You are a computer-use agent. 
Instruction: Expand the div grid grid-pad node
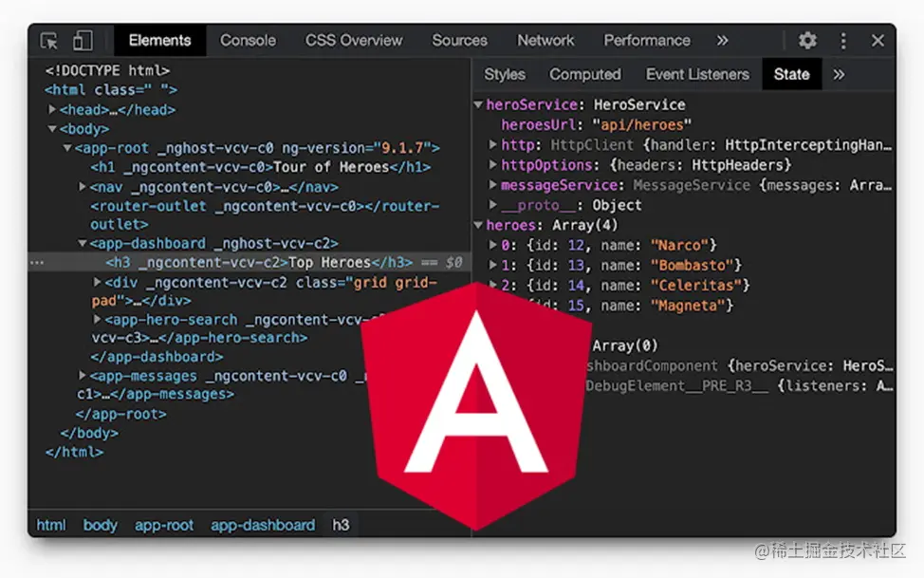[x=97, y=282]
